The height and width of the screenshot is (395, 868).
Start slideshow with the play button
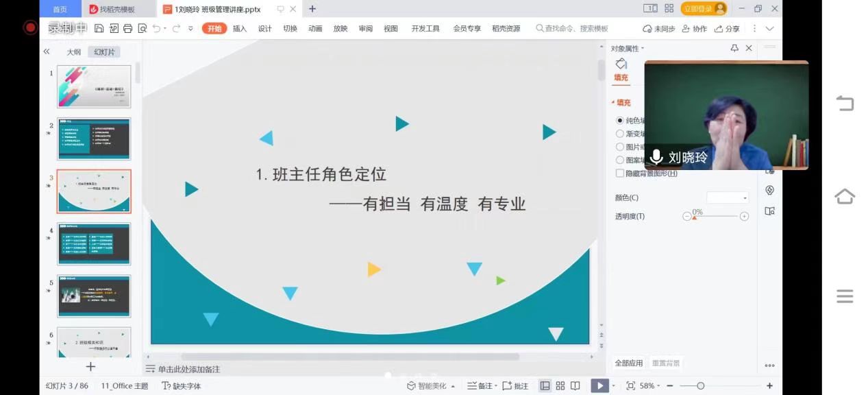coord(599,386)
